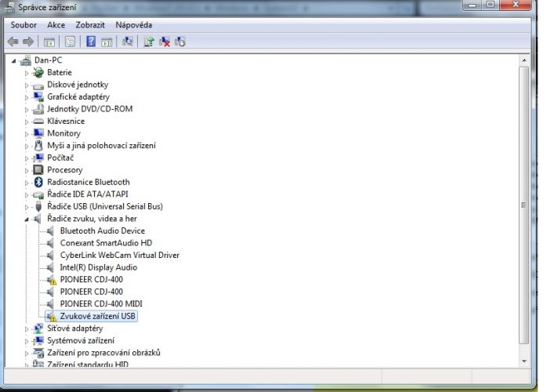This screenshot has height=392, width=554.
Task: Open the Soubor menu
Action: 24,25
